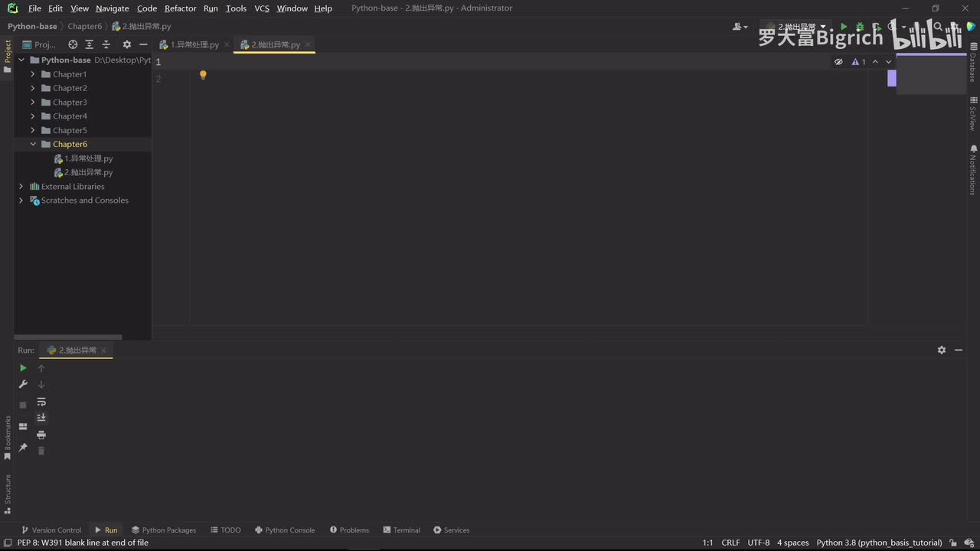Image resolution: width=980 pixels, height=551 pixels.
Task: Click the purple marker on editor error stripe
Action: click(x=892, y=78)
